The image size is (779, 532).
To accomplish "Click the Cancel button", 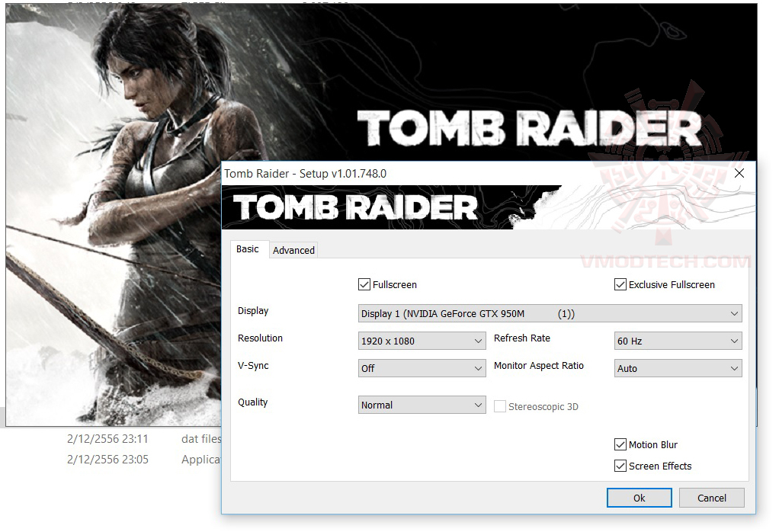I will (x=711, y=498).
